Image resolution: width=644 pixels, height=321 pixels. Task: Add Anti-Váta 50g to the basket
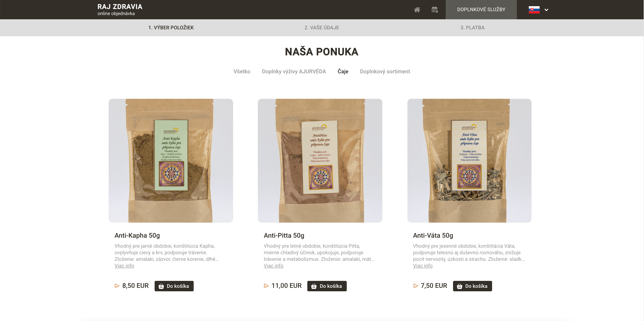tap(472, 286)
